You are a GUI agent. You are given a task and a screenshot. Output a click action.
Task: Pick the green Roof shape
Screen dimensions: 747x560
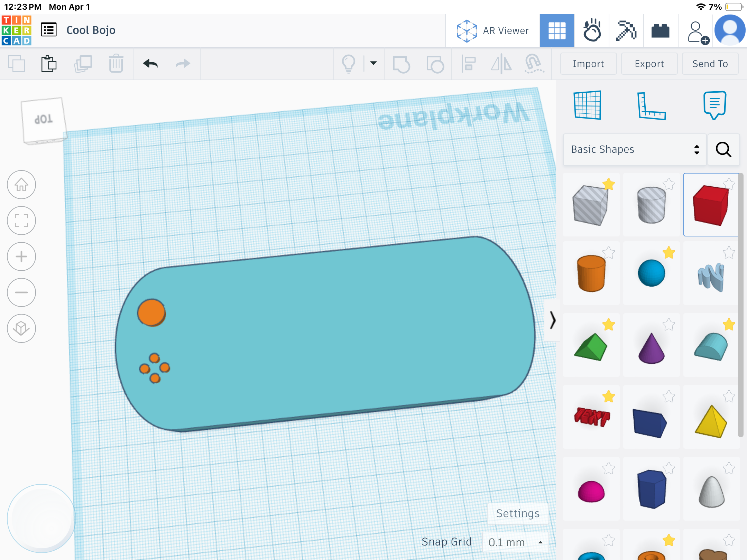[x=591, y=346]
